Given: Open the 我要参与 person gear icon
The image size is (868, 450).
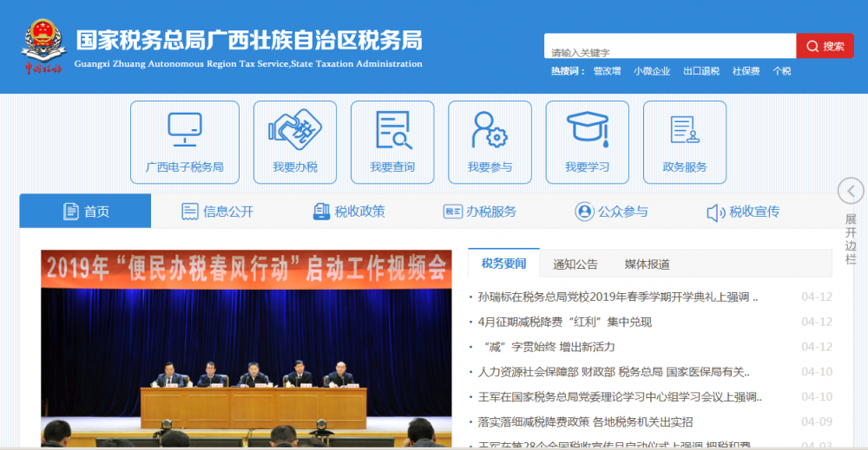Looking at the screenshot, I should pos(490,129).
